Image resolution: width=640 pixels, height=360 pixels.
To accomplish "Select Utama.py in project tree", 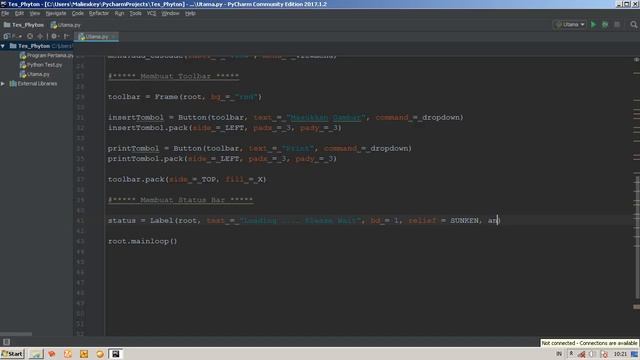I will pos(38,74).
